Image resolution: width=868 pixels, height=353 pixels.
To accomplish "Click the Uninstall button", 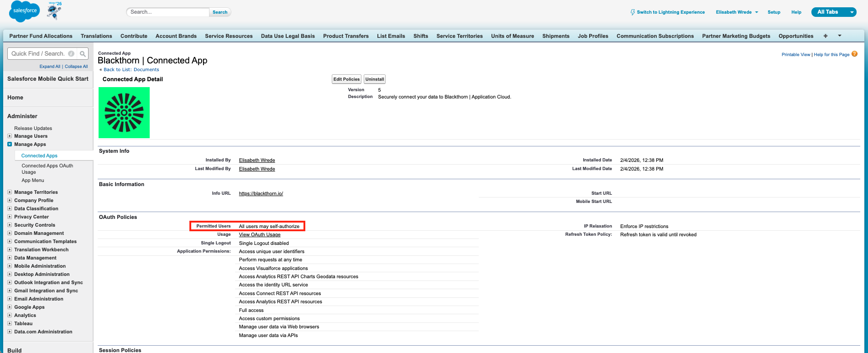I will [375, 79].
